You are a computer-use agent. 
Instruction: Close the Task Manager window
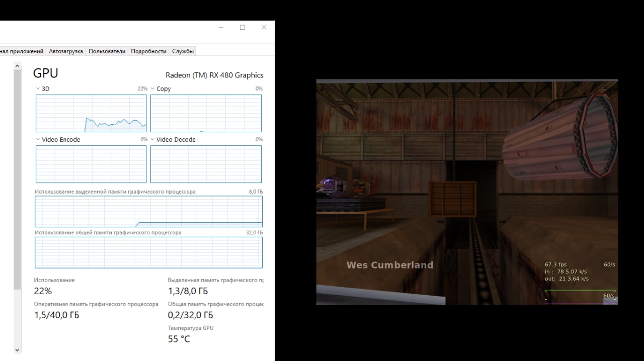[x=264, y=28]
